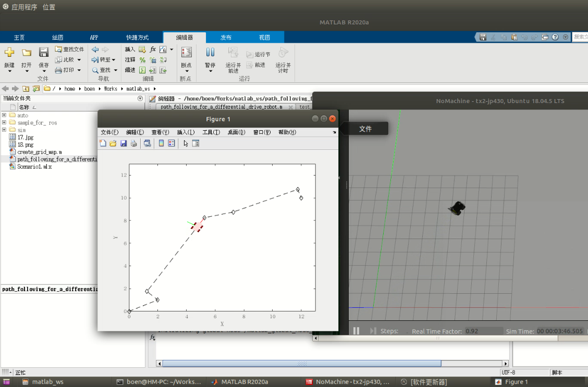Screen dimensions: 588x387
Task: Click the 保存 (Save) floppy disk icon
Action: tap(43, 52)
